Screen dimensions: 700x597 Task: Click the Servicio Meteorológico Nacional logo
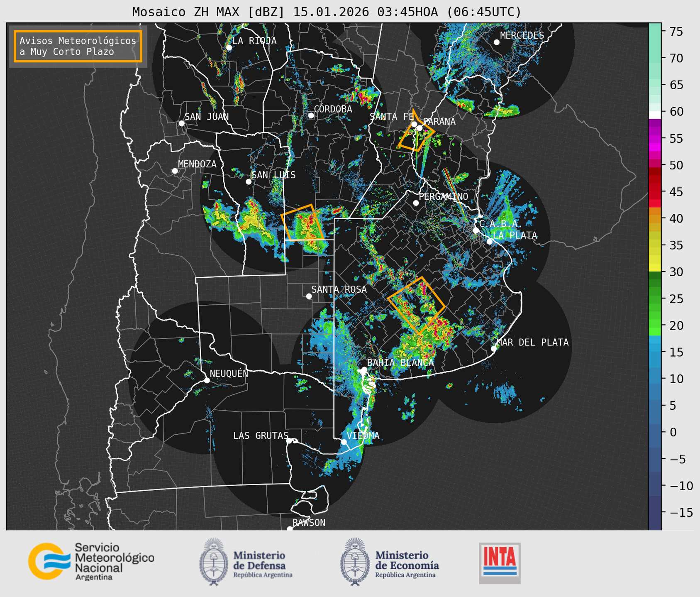pyautogui.click(x=91, y=562)
